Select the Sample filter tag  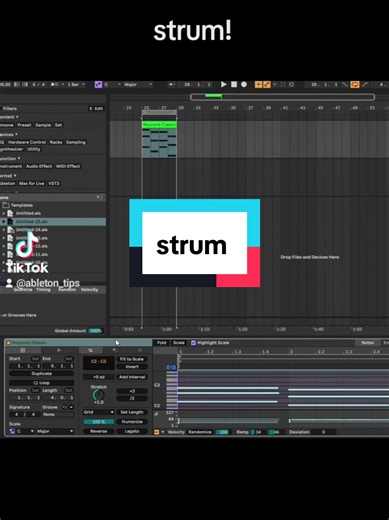coord(43,125)
